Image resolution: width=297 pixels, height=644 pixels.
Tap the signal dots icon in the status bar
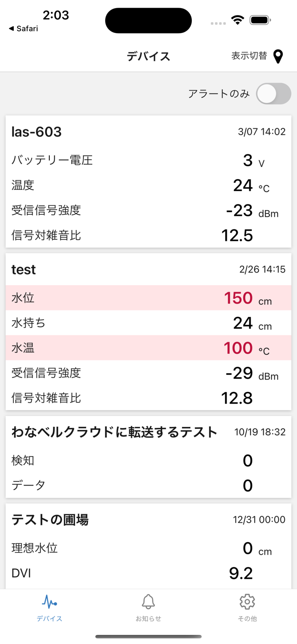point(218,24)
